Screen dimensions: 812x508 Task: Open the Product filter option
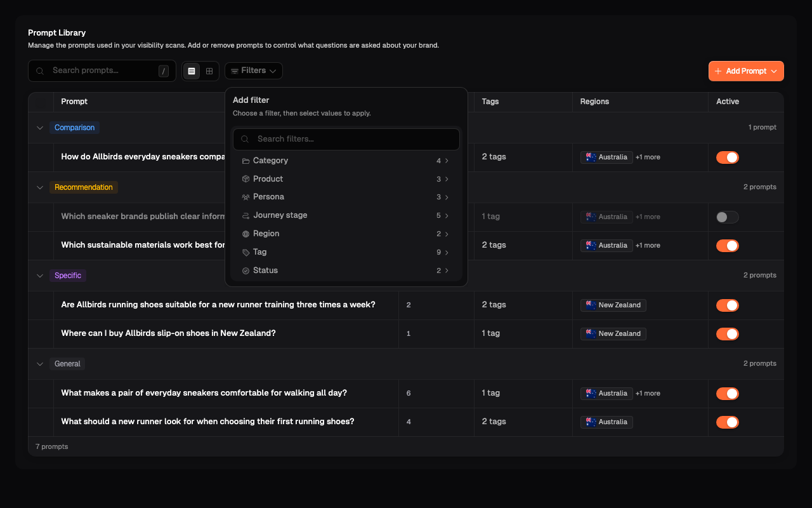346,179
